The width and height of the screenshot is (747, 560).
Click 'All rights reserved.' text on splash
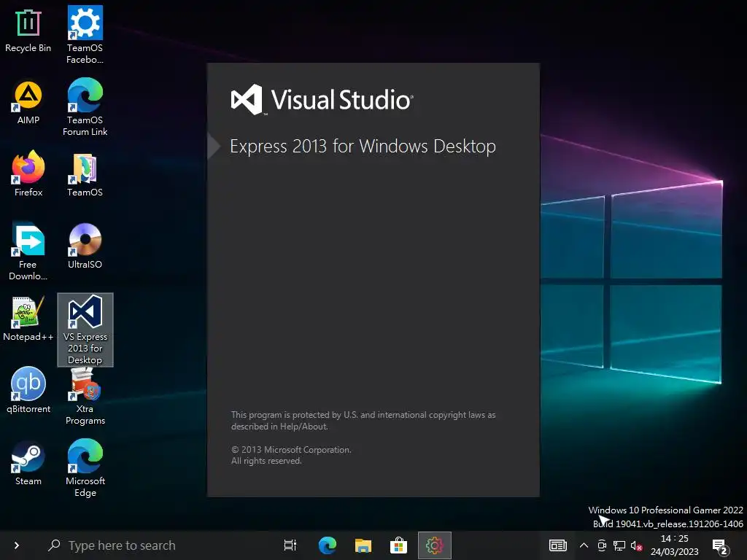click(266, 461)
